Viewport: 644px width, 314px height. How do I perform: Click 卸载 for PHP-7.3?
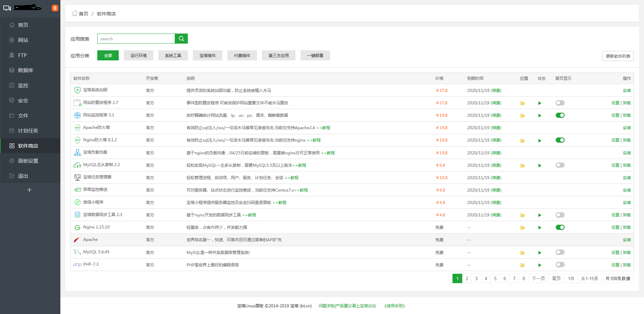click(x=627, y=265)
